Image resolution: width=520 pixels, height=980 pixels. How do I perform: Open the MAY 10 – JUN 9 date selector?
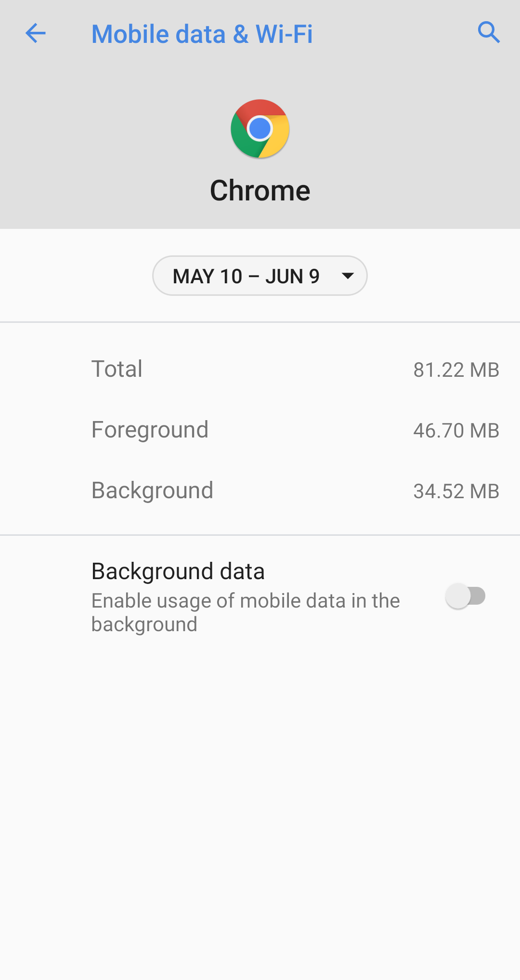pos(246,276)
